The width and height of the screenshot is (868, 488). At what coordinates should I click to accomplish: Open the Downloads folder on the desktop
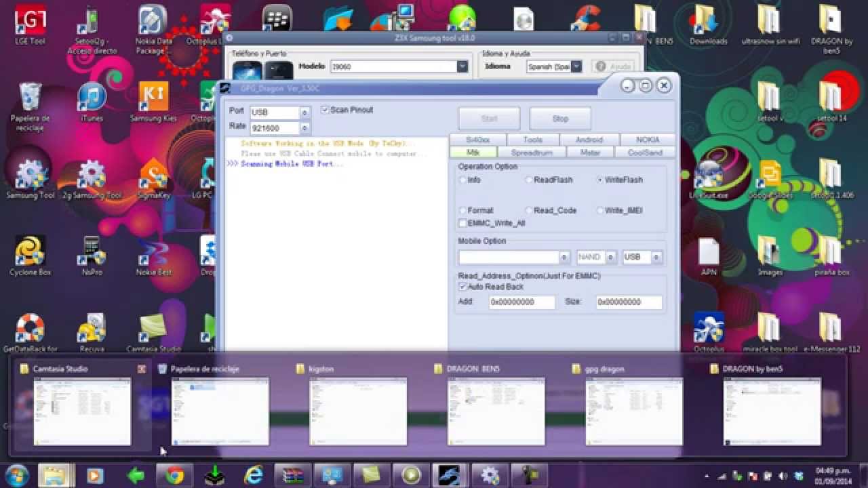click(708, 24)
